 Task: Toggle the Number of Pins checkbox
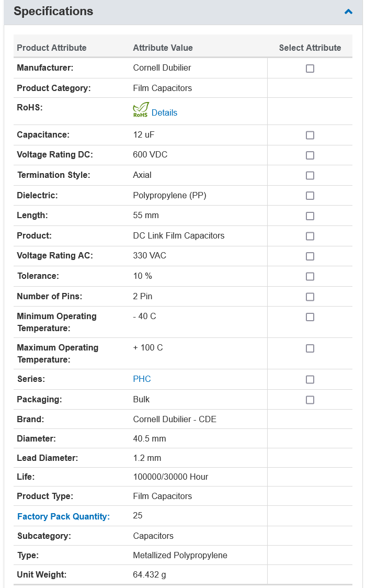click(310, 297)
